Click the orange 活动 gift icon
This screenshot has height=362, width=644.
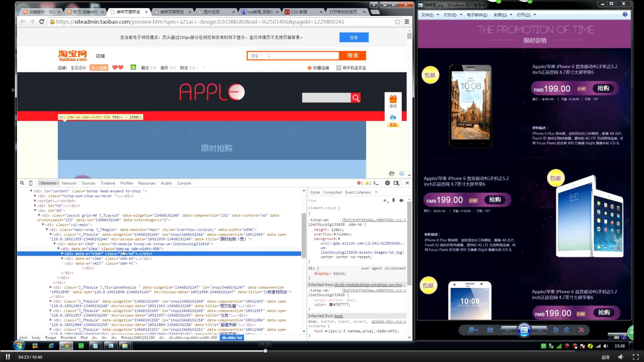[393, 101]
